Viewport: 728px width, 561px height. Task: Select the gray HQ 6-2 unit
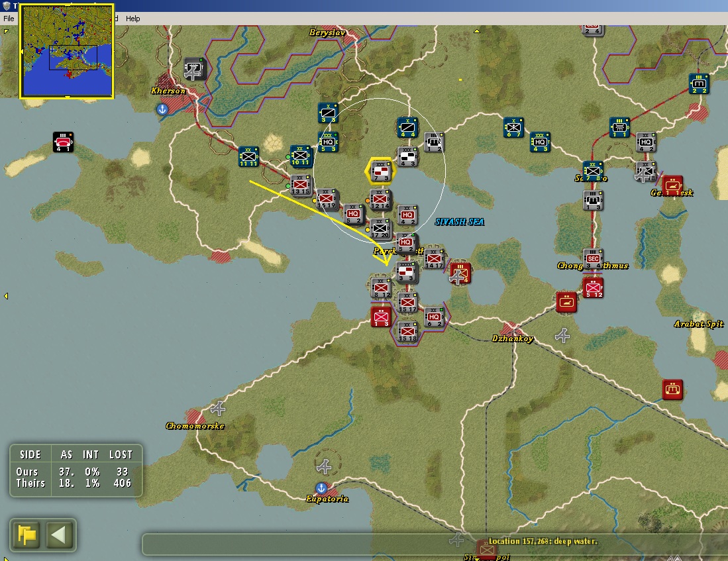435,317
